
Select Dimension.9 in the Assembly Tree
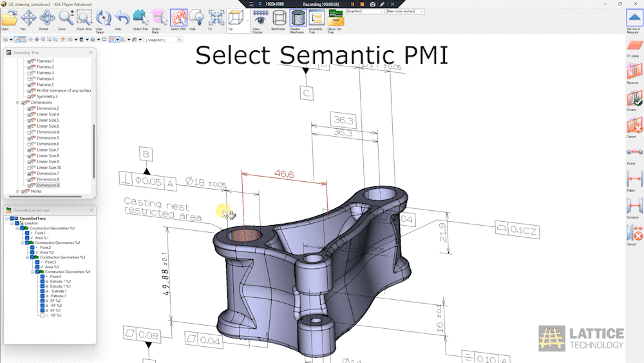pos(48,186)
